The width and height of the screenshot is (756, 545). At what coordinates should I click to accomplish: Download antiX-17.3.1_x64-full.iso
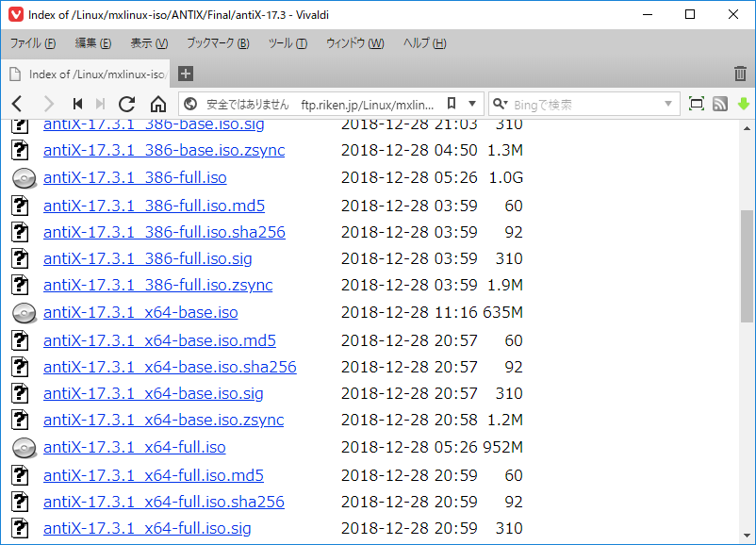135,448
